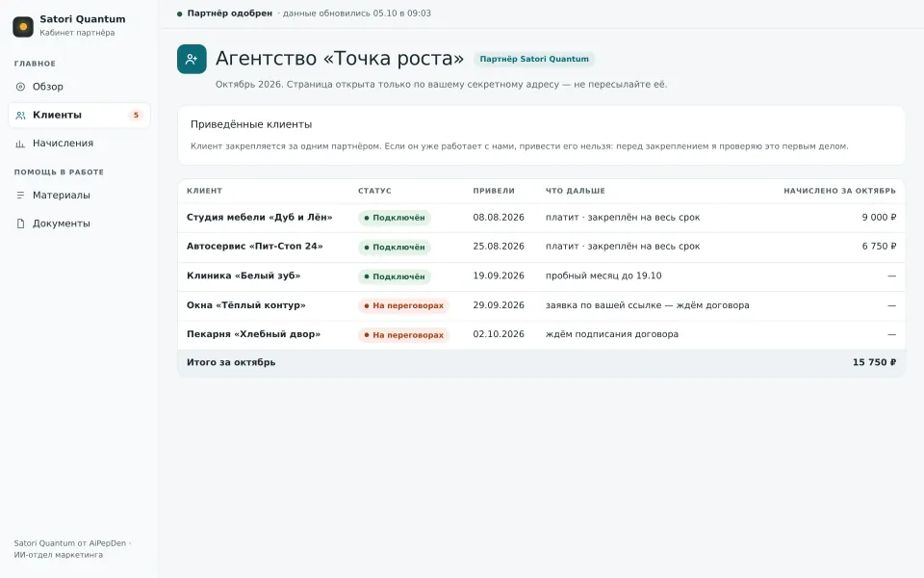The height and width of the screenshot is (578, 924).
Task: Open the Обзор menu item
Action: 79,87
